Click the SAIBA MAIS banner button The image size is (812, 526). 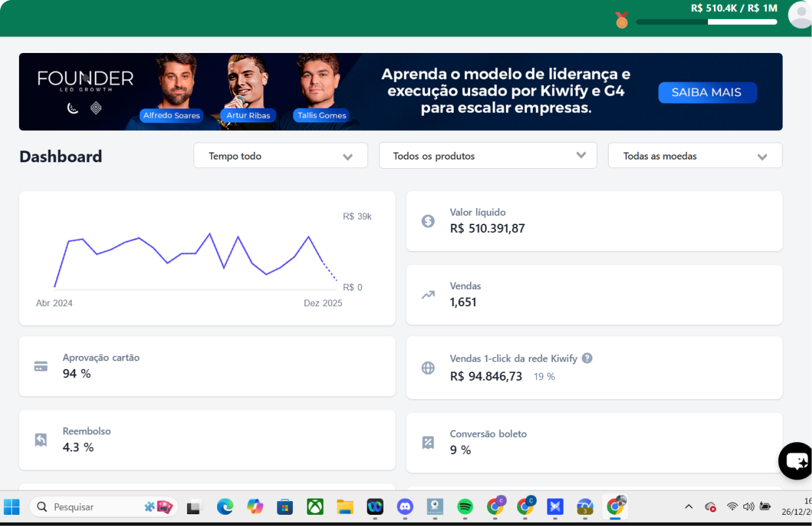tap(707, 92)
